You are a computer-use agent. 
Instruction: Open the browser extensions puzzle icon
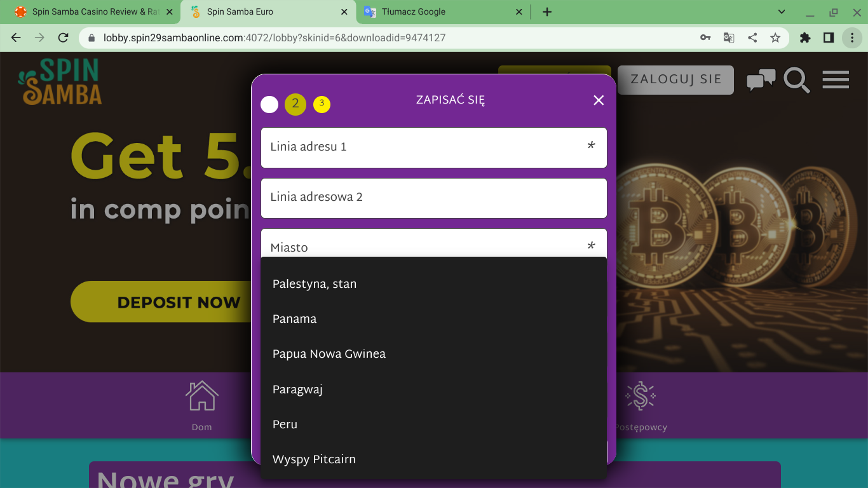(x=805, y=37)
